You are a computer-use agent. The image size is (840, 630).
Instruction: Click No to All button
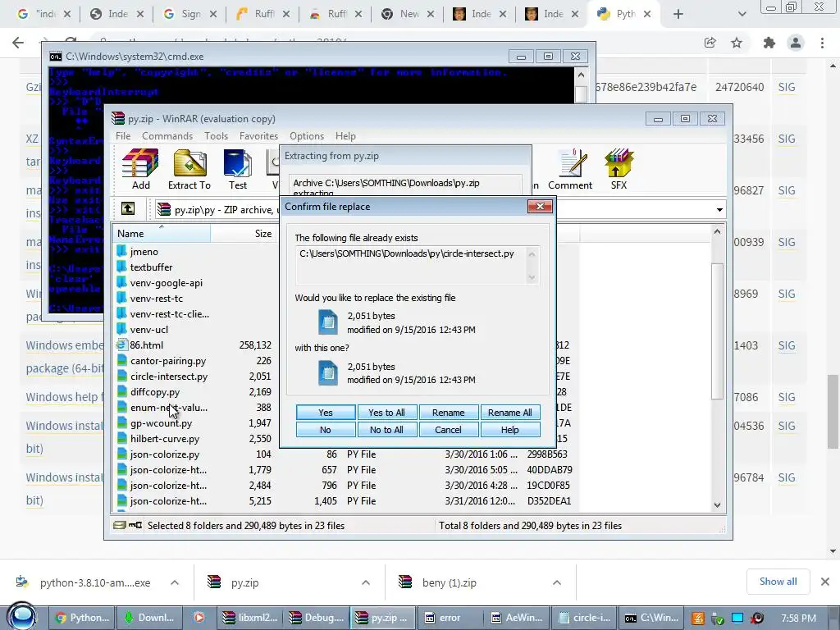point(386,430)
